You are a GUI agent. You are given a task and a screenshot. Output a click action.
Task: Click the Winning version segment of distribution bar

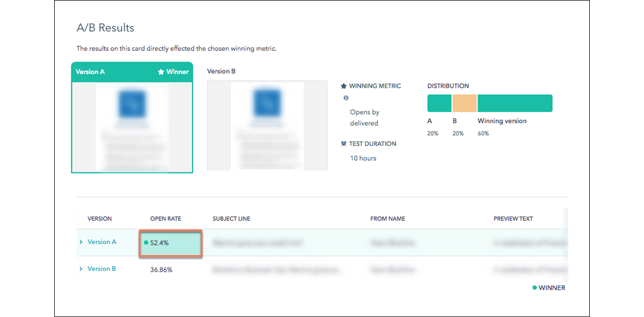pyautogui.click(x=515, y=103)
